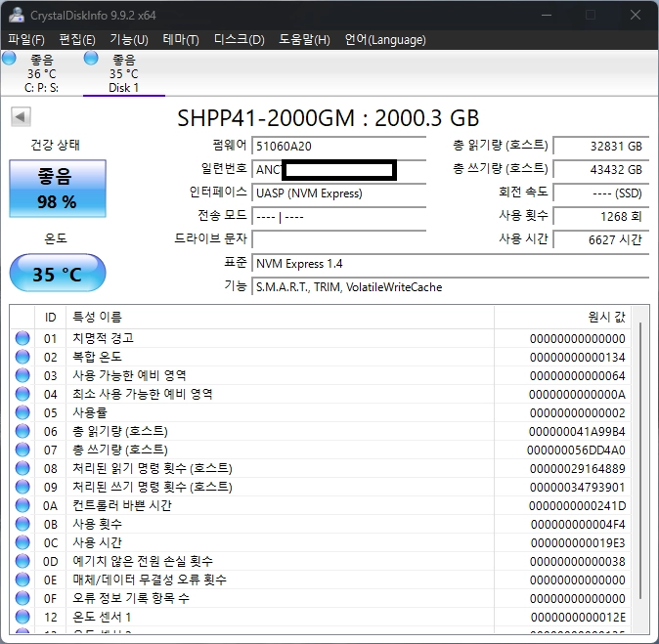This screenshot has width=659, height=644.
Task: Select 처리된 읽기 명령 횟수 (호스트) row
Action: 321,468
